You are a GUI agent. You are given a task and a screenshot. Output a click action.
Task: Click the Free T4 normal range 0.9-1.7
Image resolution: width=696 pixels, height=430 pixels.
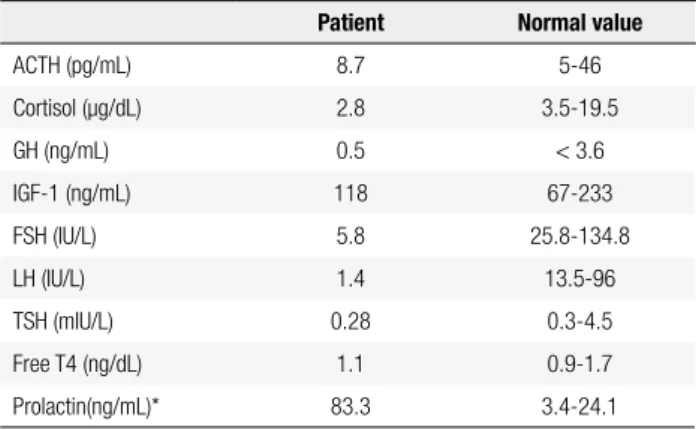click(580, 364)
